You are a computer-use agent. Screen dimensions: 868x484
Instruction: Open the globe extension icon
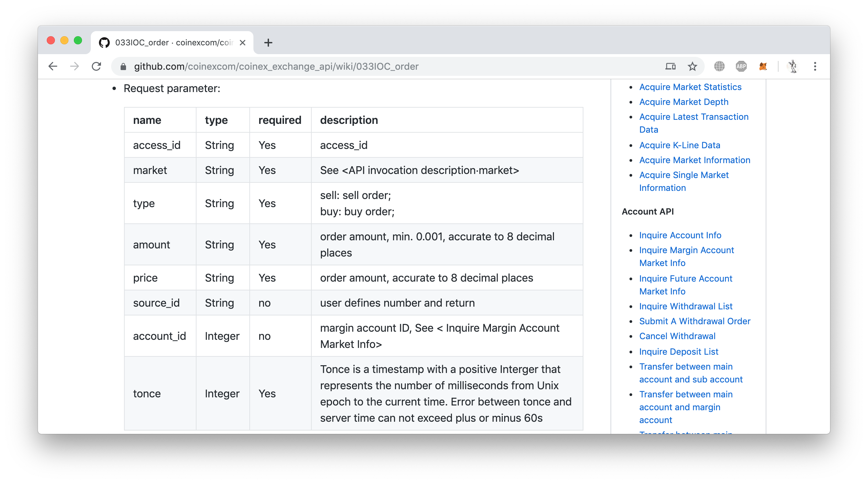click(720, 66)
